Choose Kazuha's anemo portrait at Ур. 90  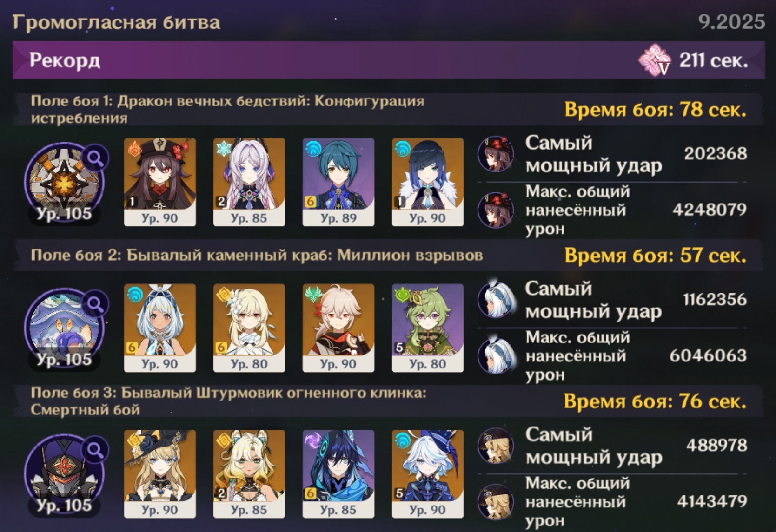click(x=338, y=328)
